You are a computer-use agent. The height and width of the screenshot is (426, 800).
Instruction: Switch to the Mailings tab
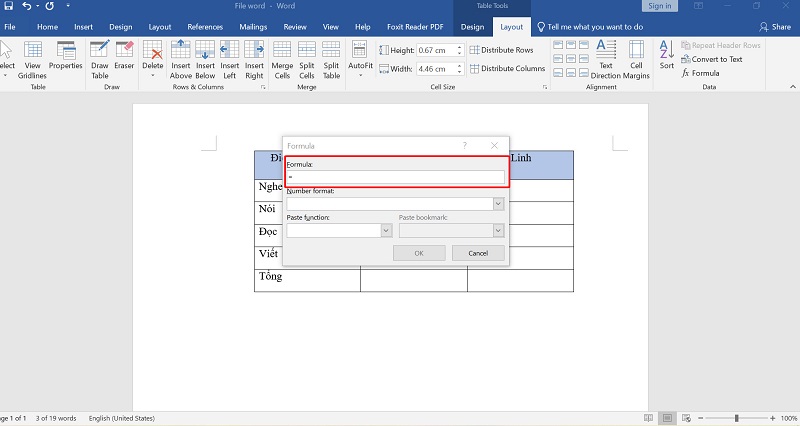253,27
